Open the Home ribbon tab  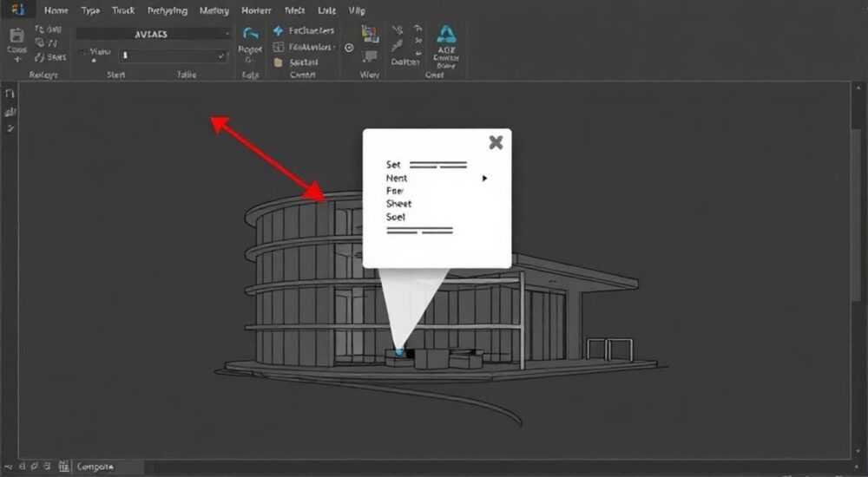click(56, 10)
